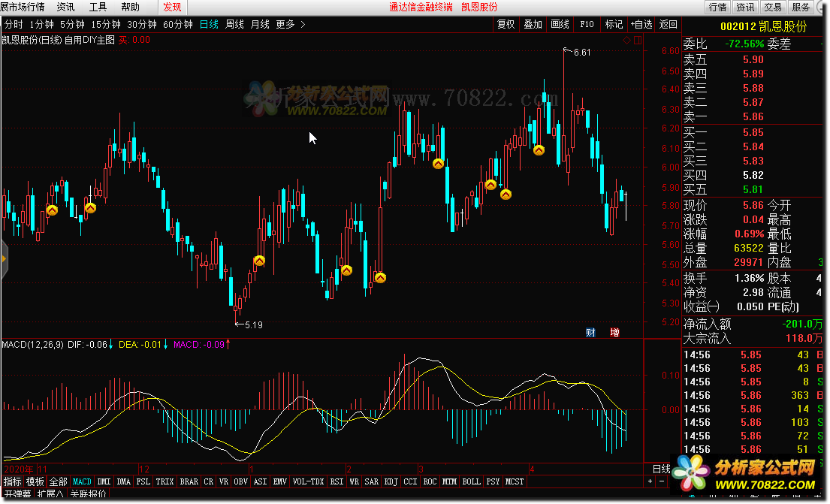The image size is (830, 504).
Task: Switch indicator to TRIX
Action: pos(164,481)
